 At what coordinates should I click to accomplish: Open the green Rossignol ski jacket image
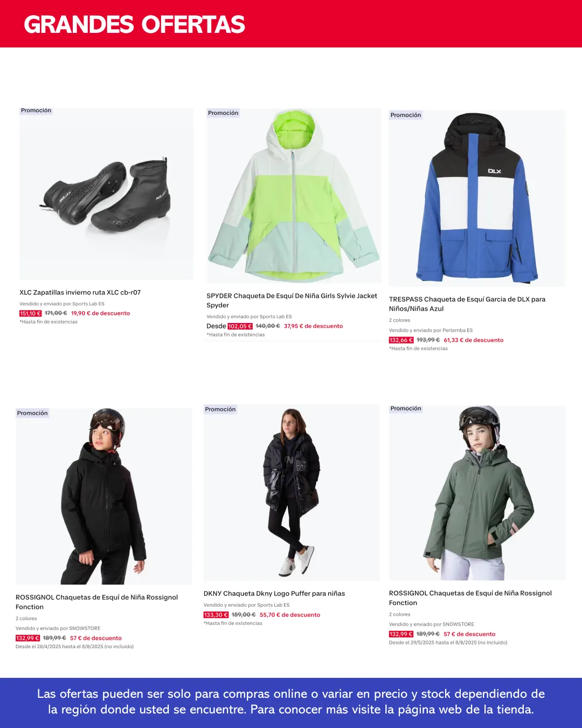pos(477,492)
